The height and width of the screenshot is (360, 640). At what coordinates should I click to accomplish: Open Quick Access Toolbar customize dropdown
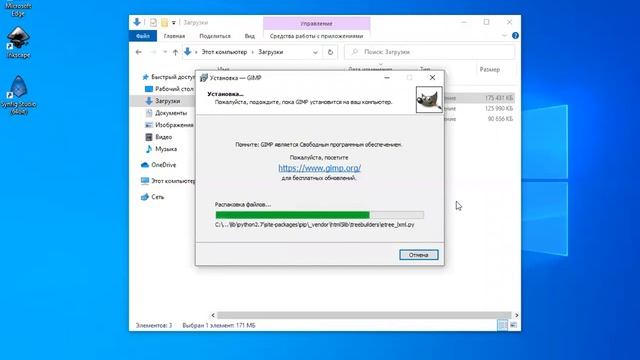click(x=173, y=23)
